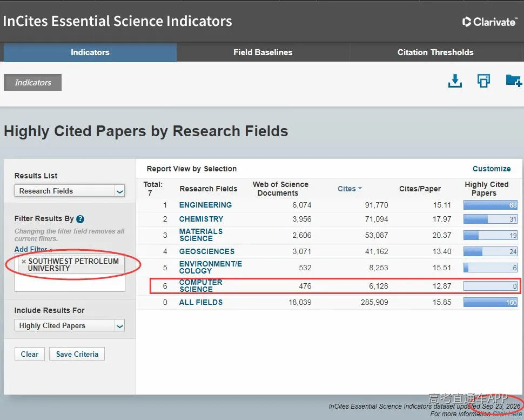Screen dimensions: 524x420
Task: Open the COMPUTER SCIENCE research field
Action: (200, 285)
